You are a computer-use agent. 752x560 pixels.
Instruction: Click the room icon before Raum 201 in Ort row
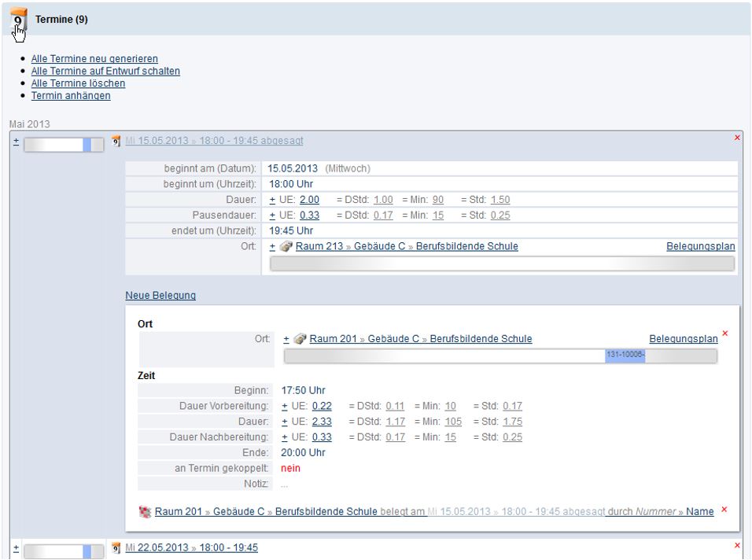click(300, 339)
